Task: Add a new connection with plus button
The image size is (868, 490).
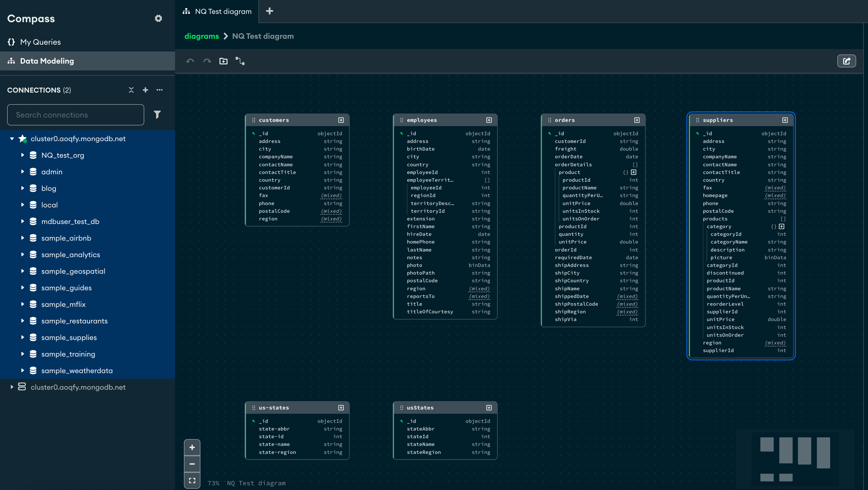Action: tap(145, 90)
